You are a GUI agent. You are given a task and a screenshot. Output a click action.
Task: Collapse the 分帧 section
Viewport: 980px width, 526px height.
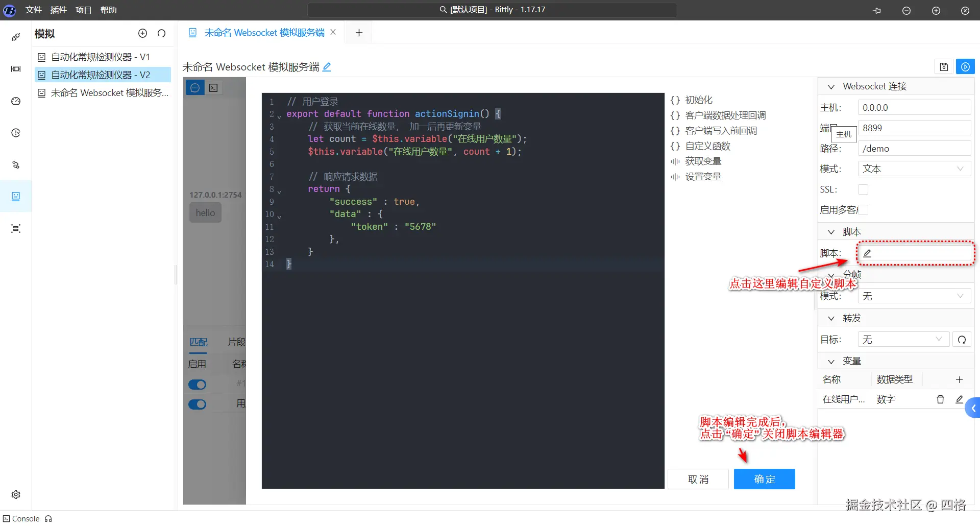coord(831,275)
